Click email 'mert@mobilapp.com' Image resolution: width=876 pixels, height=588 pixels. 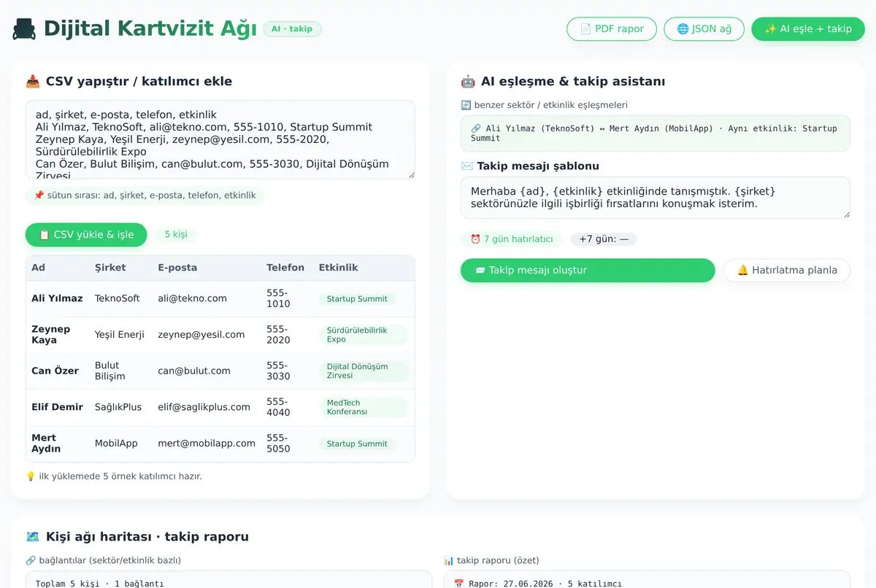pyautogui.click(x=207, y=444)
